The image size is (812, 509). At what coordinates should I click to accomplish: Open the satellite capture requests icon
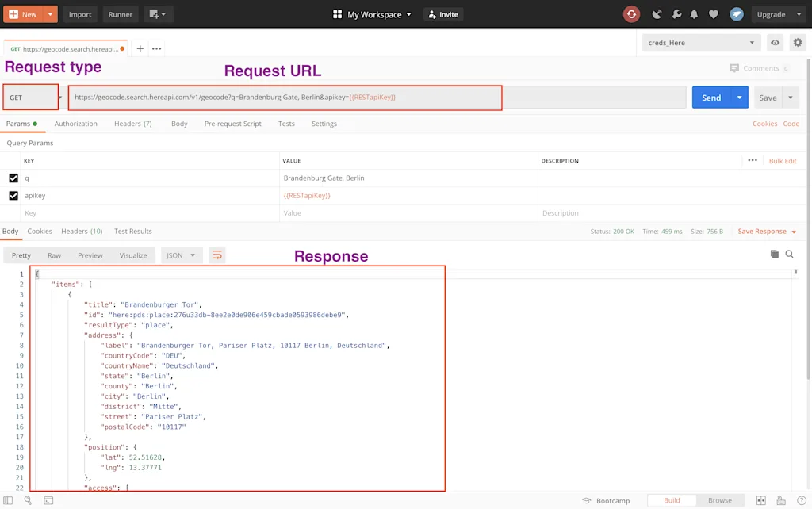point(657,14)
